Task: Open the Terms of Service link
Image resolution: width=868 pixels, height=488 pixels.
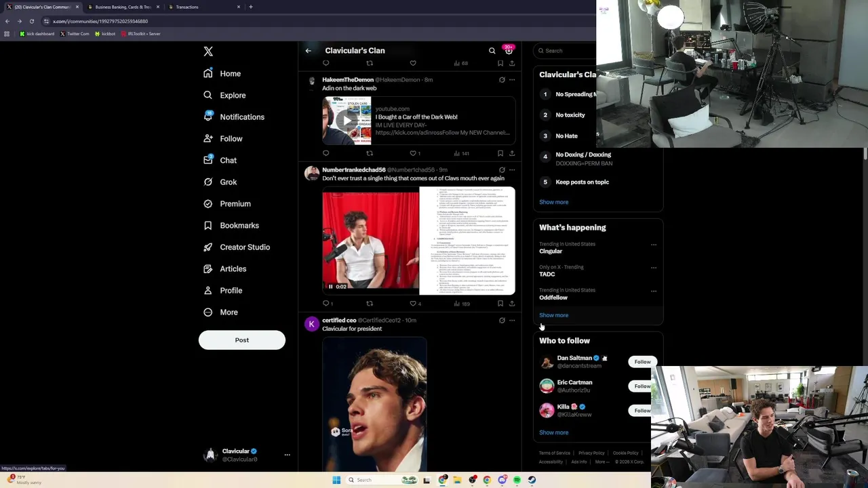Action: coord(555,453)
